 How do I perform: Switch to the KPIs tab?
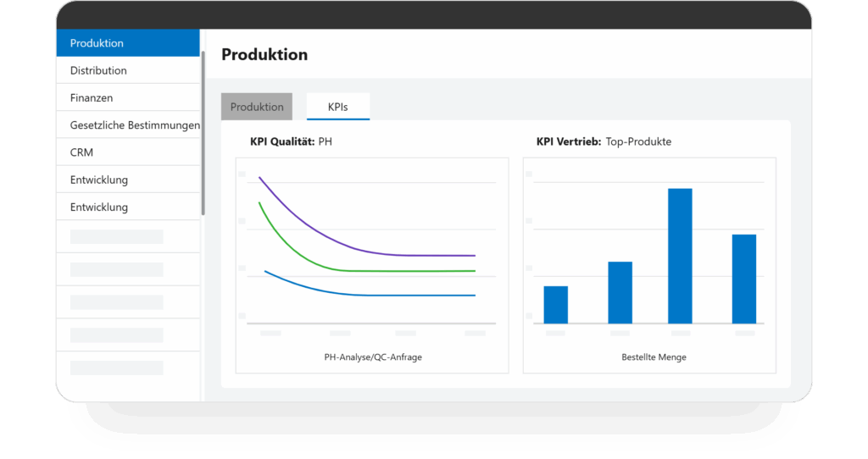pos(337,107)
